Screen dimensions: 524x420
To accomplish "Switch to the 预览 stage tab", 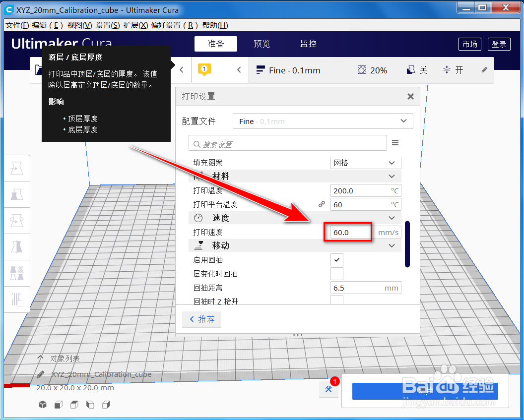I will (x=262, y=44).
